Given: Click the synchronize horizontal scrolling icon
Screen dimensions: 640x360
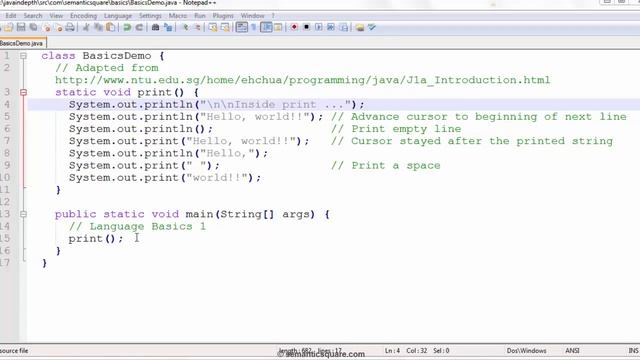Looking at the screenshot, I should click(225, 27).
